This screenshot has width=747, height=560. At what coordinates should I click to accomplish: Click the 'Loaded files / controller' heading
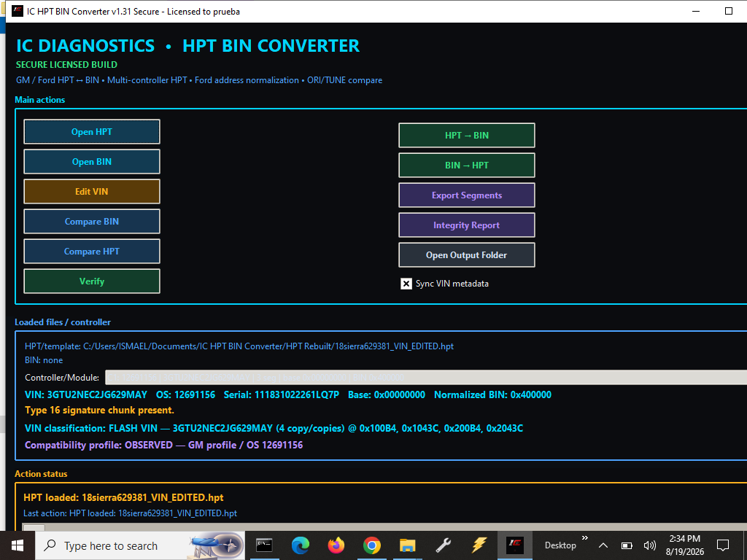point(63,322)
